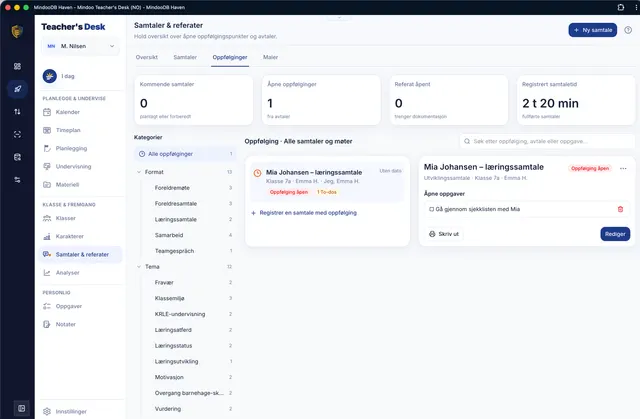640x419 pixels.
Task: Filter by Foreldresamtale format
Action: [189, 204]
